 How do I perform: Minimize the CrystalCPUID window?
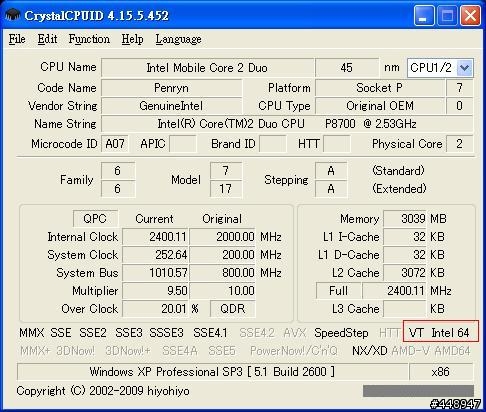coord(424,15)
